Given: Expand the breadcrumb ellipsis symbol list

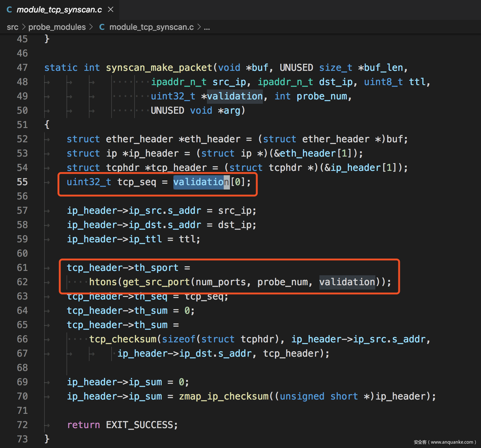Looking at the screenshot, I should click(x=207, y=27).
